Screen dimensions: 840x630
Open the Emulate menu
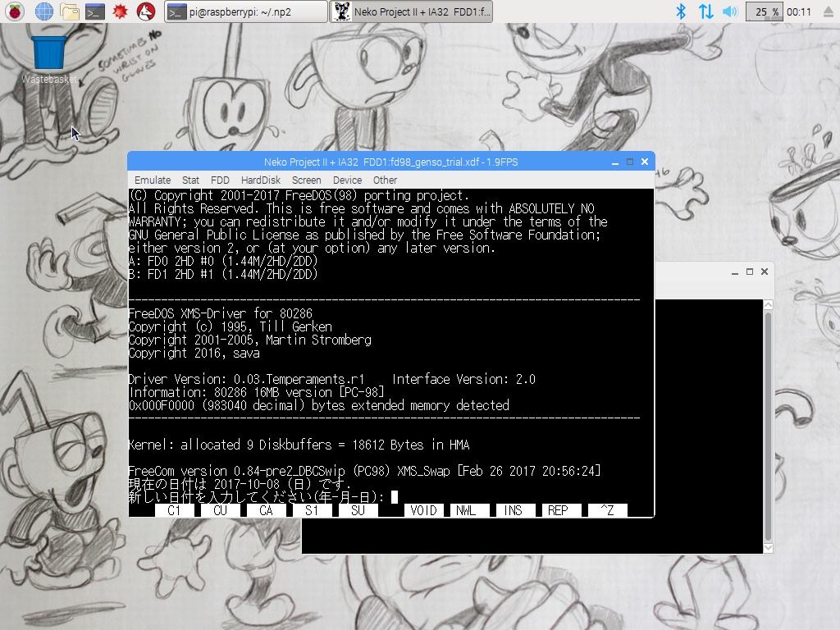(153, 180)
